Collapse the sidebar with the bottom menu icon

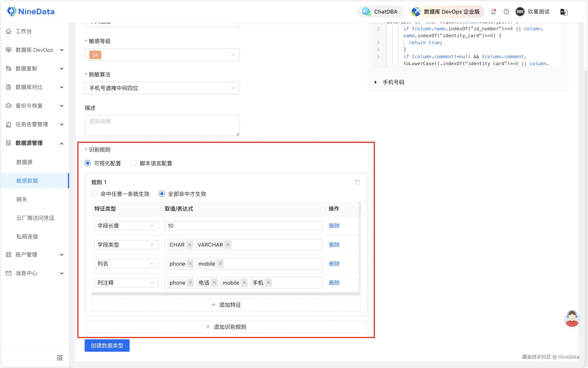point(60,358)
